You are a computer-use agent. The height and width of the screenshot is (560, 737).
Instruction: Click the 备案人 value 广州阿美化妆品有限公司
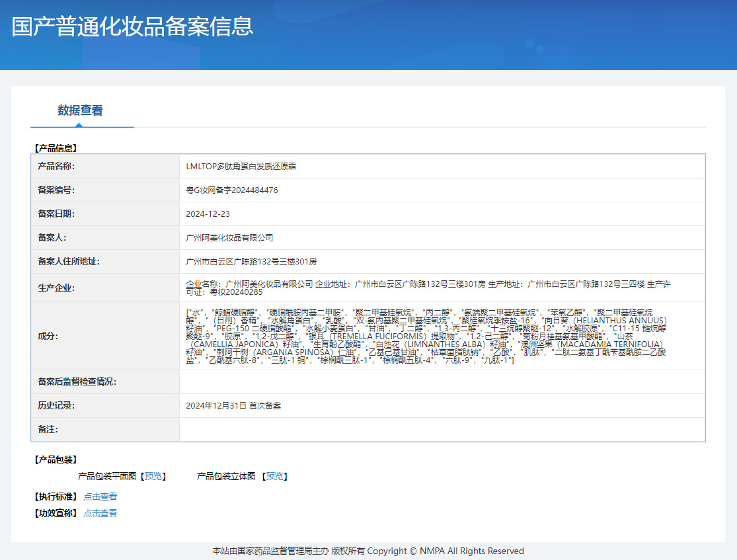click(229, 237)
